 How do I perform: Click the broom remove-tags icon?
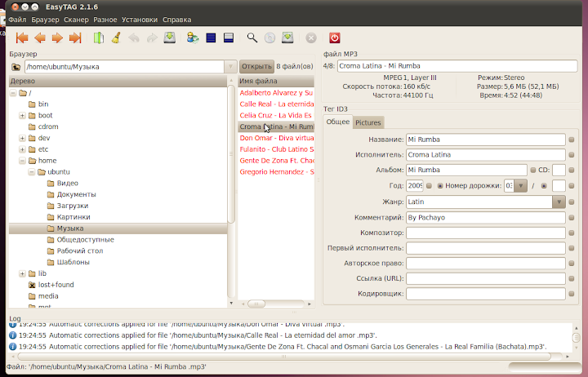pos(116,38)
